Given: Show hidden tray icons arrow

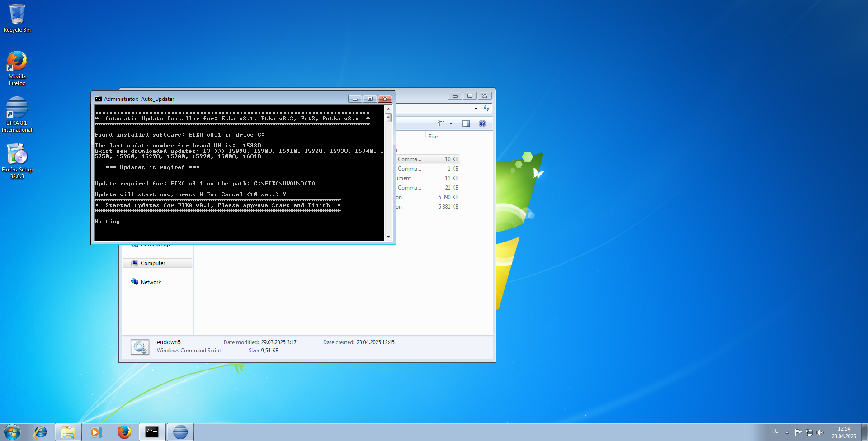Looking at the screenshot, I should 787,432.
